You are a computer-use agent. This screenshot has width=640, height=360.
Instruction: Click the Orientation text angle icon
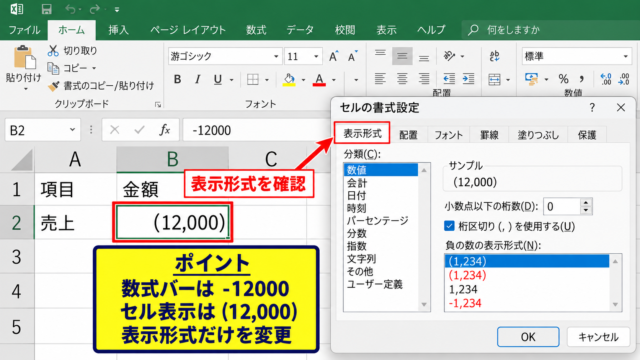click(449, 56)
